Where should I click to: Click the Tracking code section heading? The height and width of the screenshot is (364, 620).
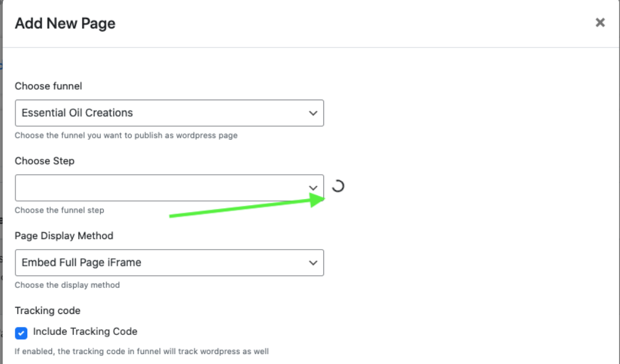(x=48, y=310)
